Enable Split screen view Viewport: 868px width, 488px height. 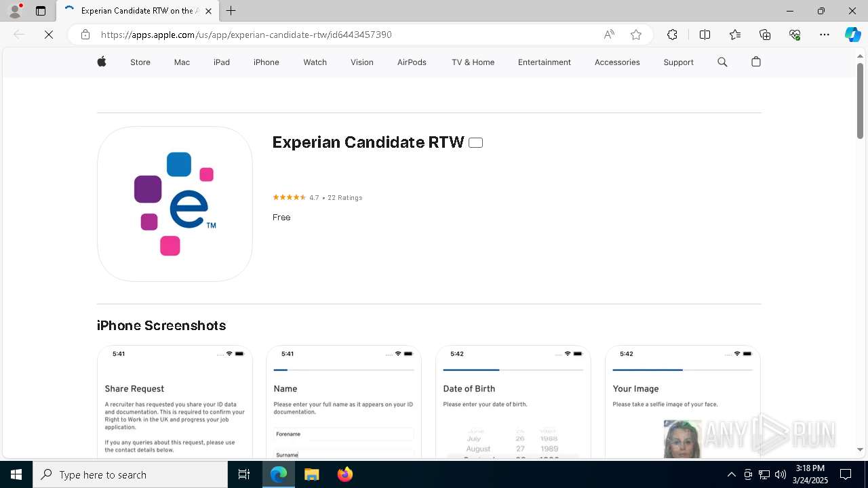705,35
